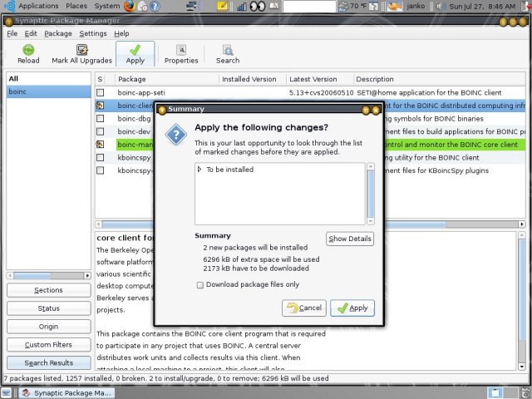
Task: Open the Places panel menu
Action: click(76, 6)
